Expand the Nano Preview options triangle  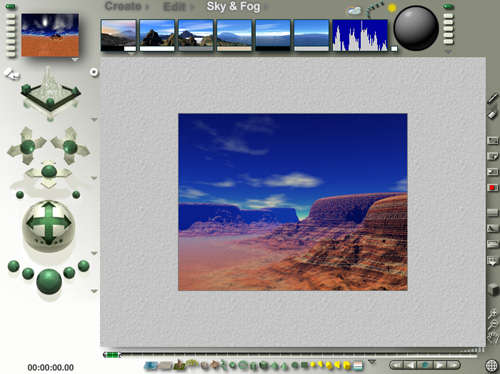[x=75, y=60]
